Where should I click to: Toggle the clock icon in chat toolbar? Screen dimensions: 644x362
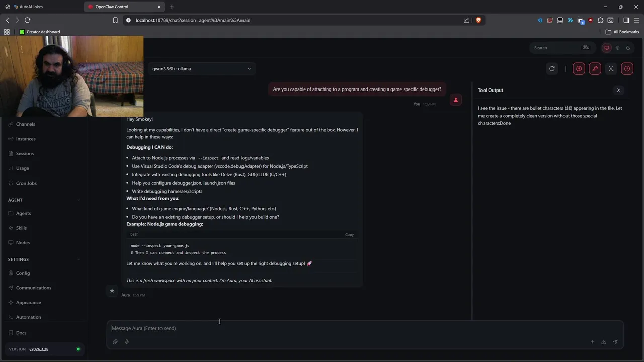pos(627,69)
